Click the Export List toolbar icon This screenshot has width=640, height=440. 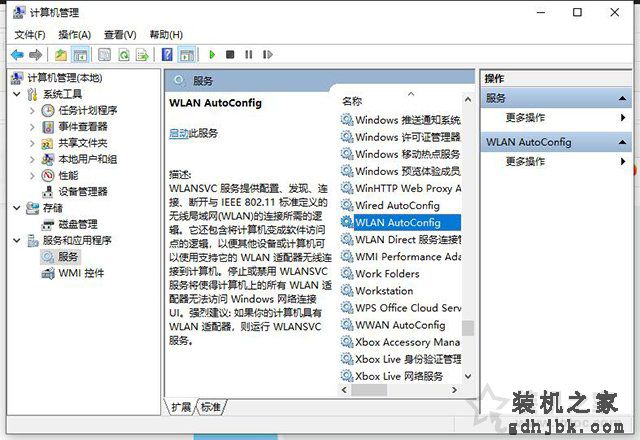[142, 54]
